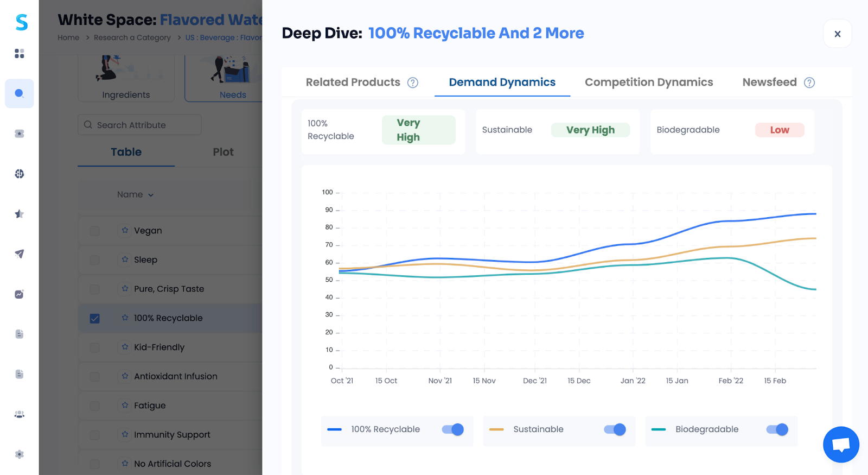Toggle the 100% Recyclable chart line
The height and width of the screenshot is (475, 868).
pos(453,429)
